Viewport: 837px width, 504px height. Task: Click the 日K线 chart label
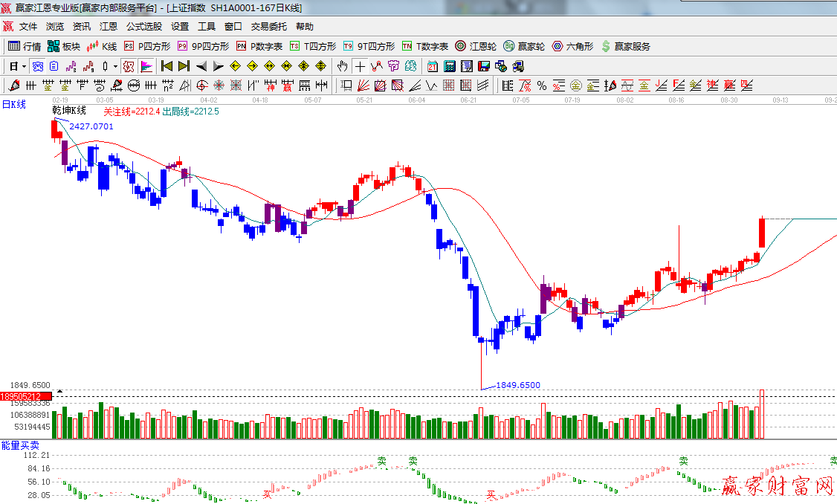13,105
